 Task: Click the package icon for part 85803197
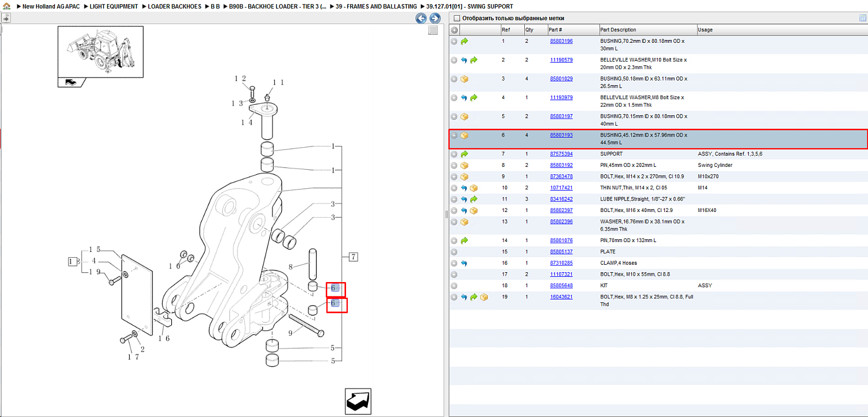464,116
